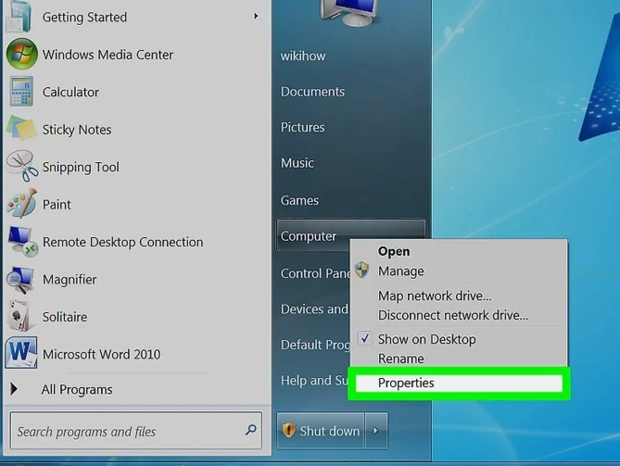Screen dimensions: 620x466
Task: Open Remote Desktop Connection icon
Action: point(23,241)
